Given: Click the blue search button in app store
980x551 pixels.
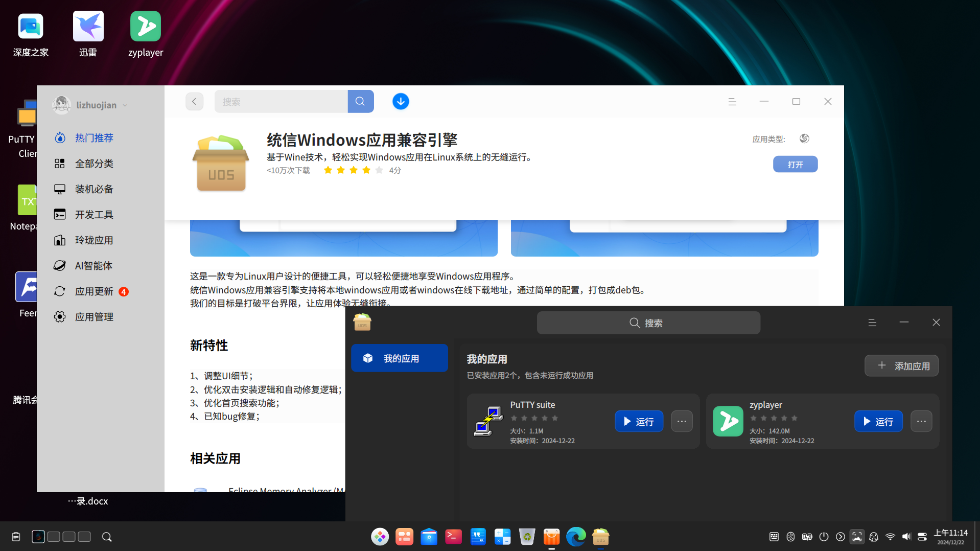Looking at the screenshot, I should (360, 101).
